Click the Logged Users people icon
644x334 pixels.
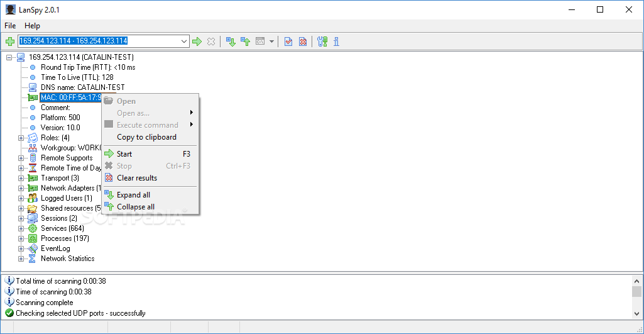click(33, 198)
